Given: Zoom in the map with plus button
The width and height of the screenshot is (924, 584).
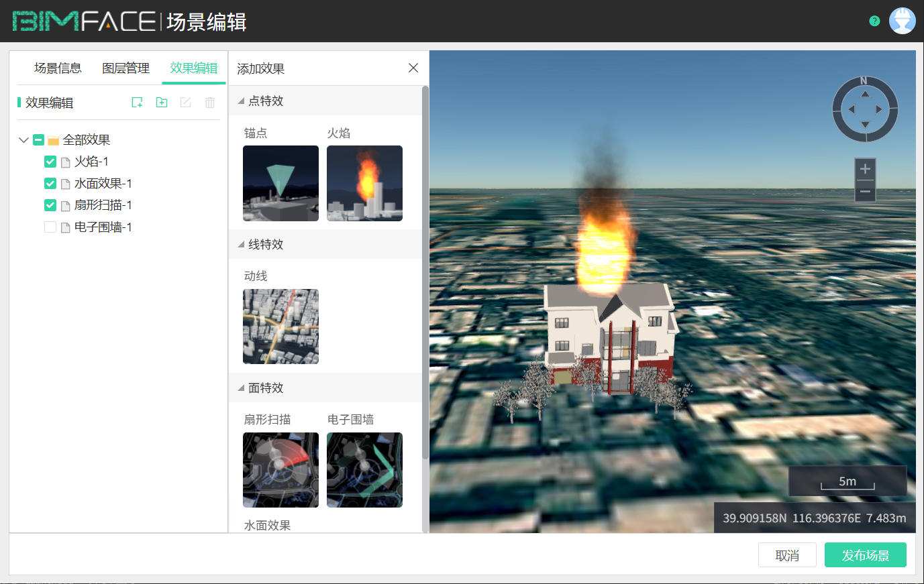Looking at the screenshot, I should point(865,169).
